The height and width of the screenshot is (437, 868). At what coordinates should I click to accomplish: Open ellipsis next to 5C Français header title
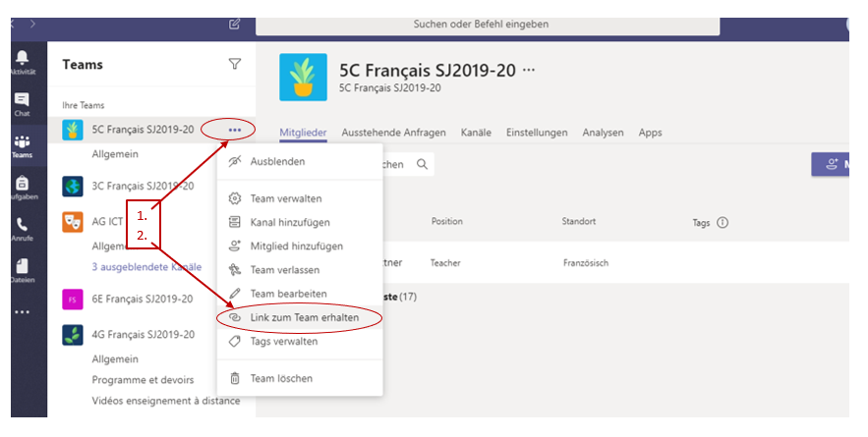pyautogui.click(x=530, y=71)
